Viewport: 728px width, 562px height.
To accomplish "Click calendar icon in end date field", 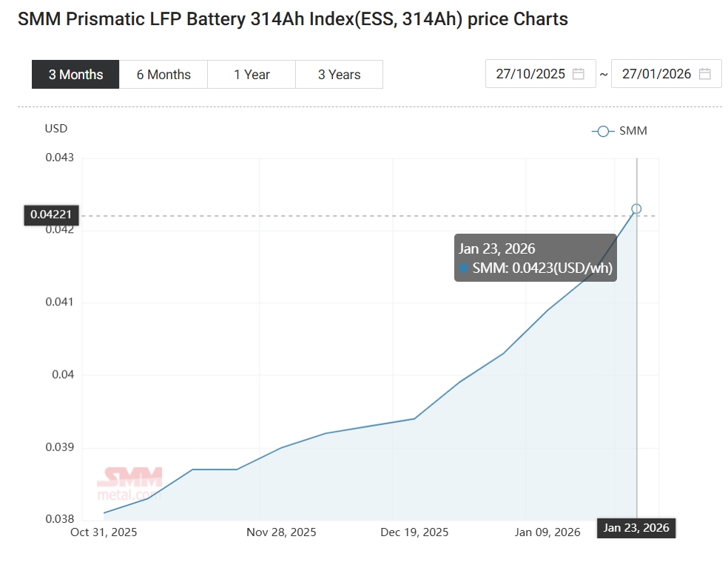I will [704, 74].
